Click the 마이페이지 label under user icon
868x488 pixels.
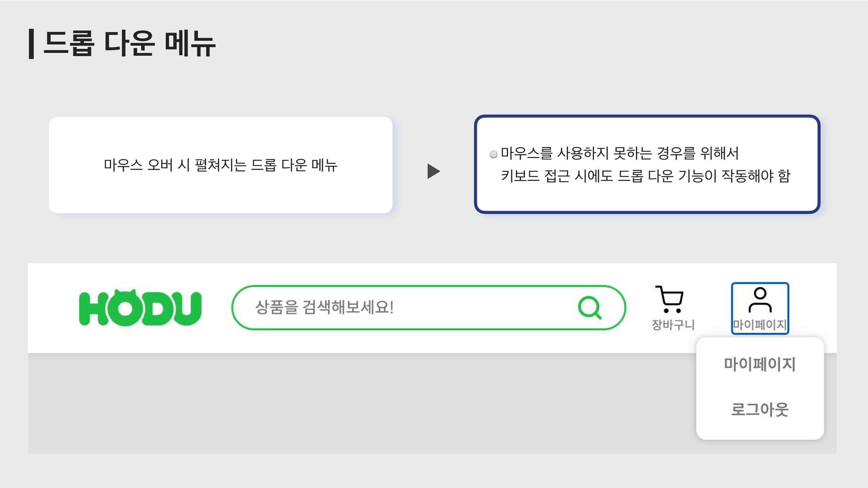pyautogui.click(x=759, y=325)
